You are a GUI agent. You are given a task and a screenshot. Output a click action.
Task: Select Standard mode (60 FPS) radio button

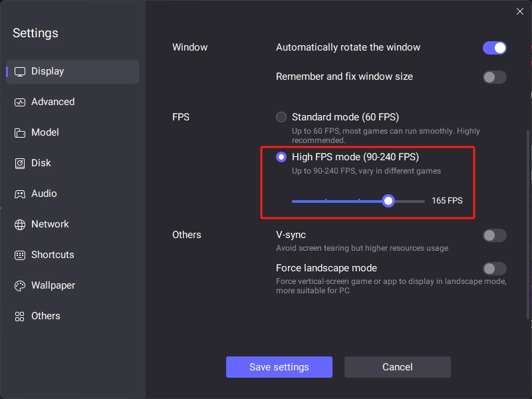point(281,117)
